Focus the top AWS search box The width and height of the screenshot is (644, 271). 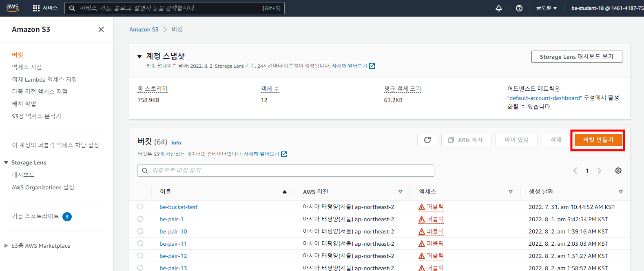(175, 8)
